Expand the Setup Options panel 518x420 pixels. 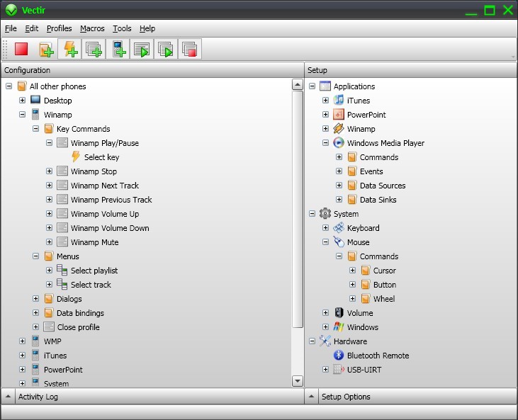pos(312,397)
